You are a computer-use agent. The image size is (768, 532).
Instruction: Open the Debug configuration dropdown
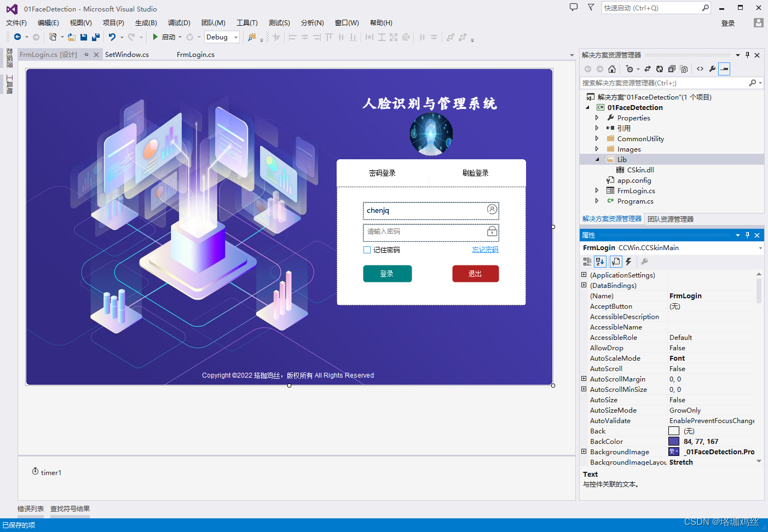(x=222, y=37)
